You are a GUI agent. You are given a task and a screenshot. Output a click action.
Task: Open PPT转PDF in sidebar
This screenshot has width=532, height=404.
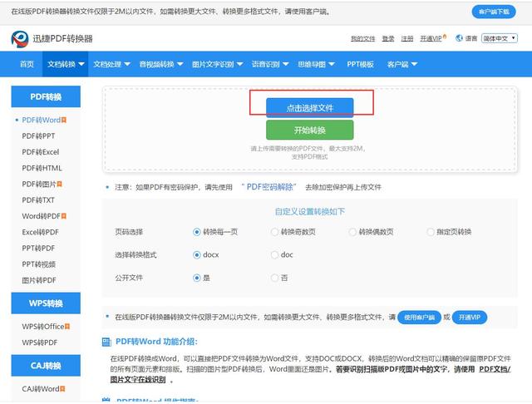pyautogui.click(x=38, y=249)
